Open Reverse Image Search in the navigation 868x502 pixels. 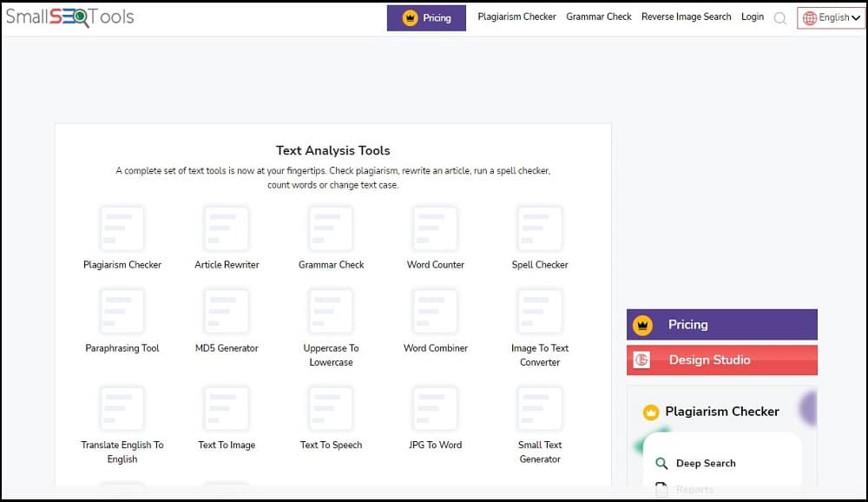pos(686,17)
